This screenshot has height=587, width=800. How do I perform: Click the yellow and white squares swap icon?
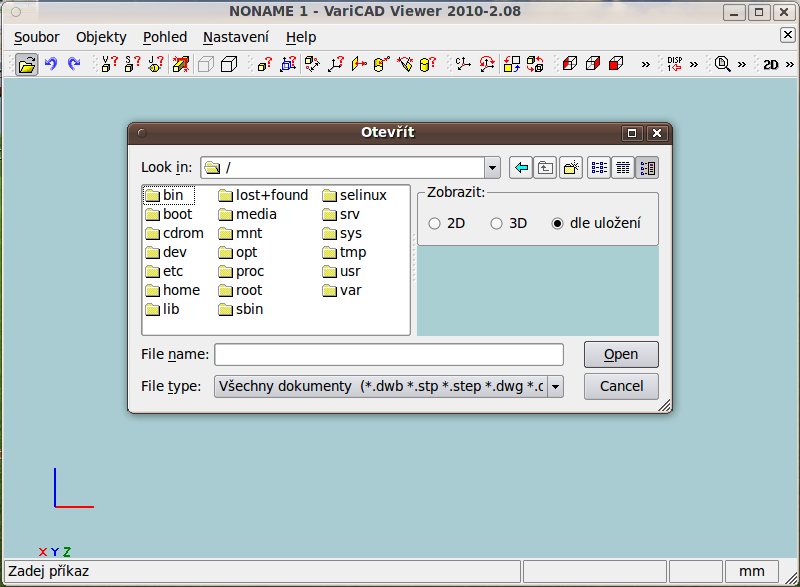[x=512, y=64]
